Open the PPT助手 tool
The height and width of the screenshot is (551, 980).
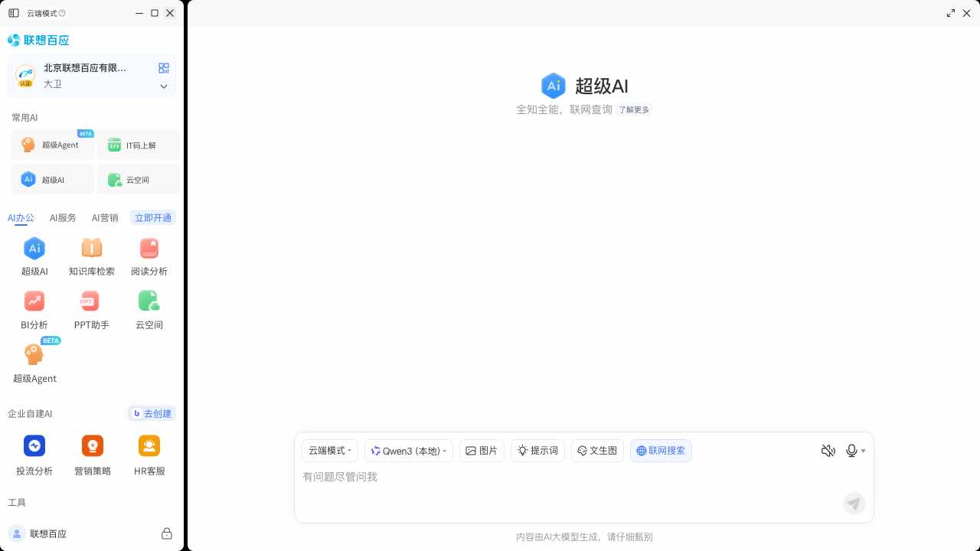91,310
